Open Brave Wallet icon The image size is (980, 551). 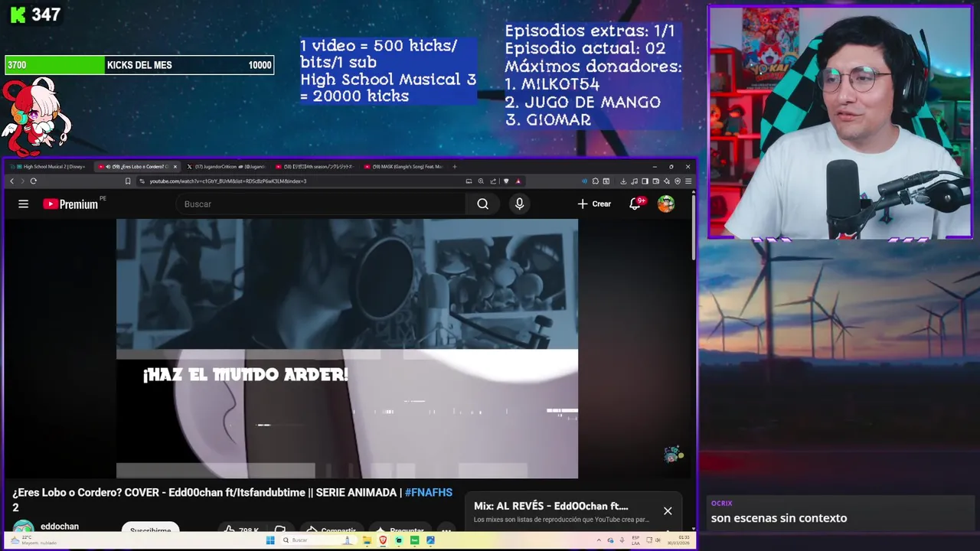click(x=656, y=181)
